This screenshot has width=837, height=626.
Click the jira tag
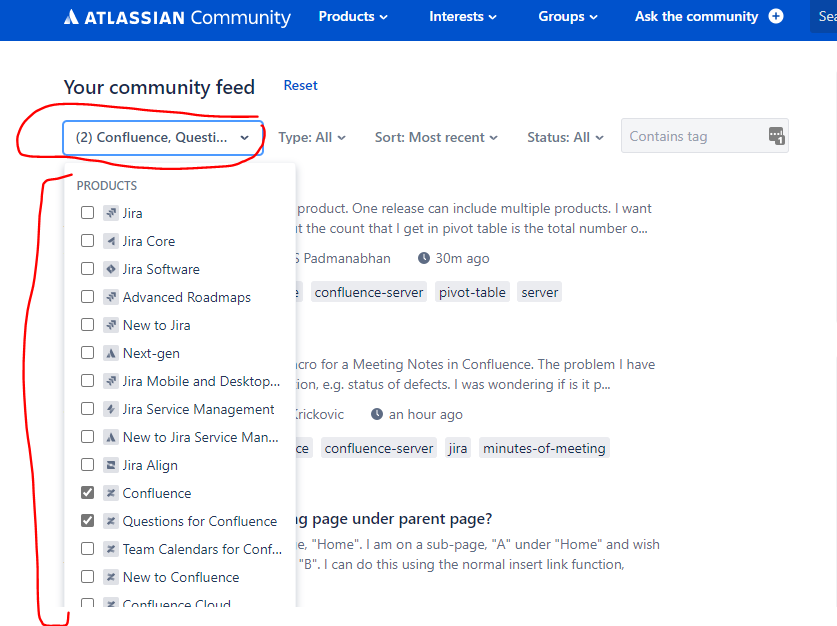(458, 448)
